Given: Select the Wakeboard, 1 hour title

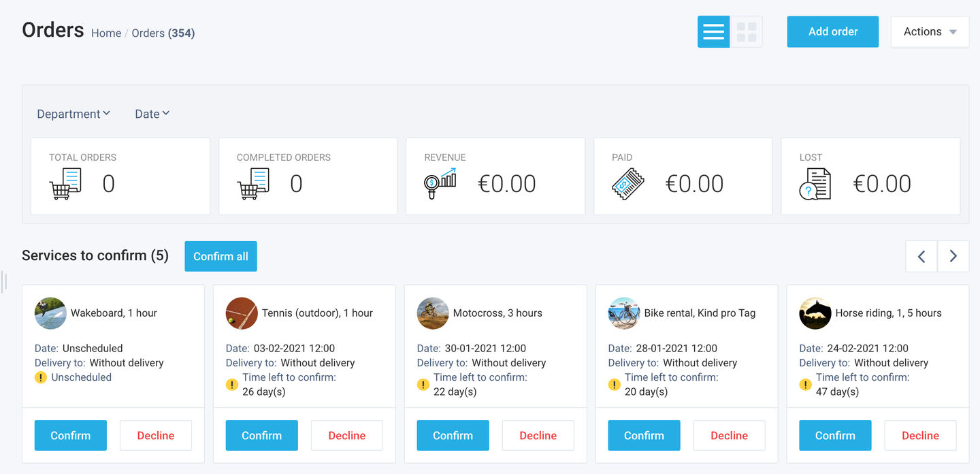Looking at the screenshot, I should (x=114, y=313).
